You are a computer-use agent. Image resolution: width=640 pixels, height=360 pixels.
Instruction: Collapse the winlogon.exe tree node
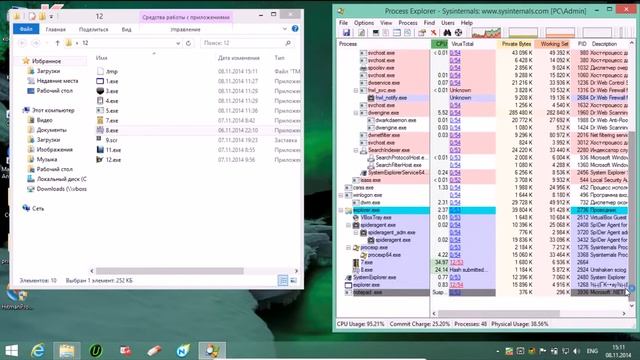[x=341, y=195]
